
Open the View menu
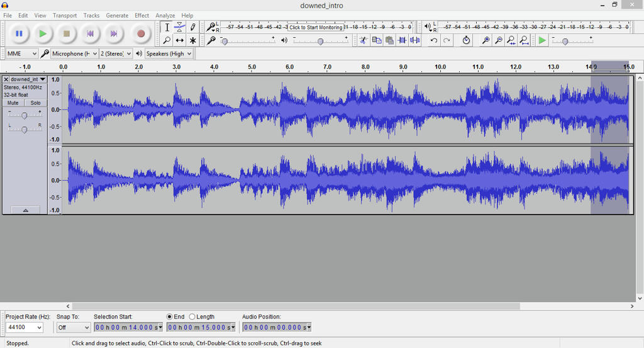[40, 15]
